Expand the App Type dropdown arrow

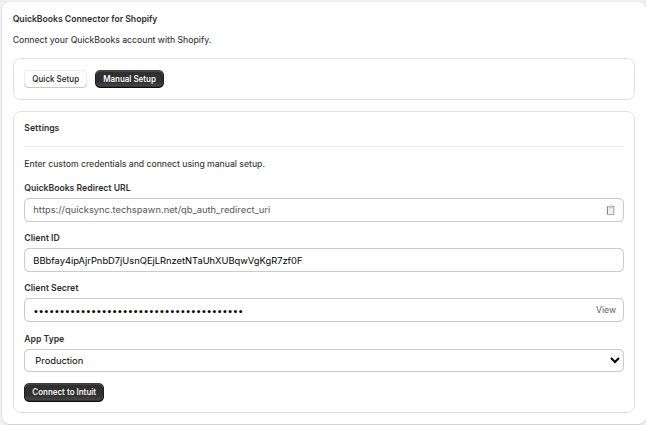pos(614,360)
